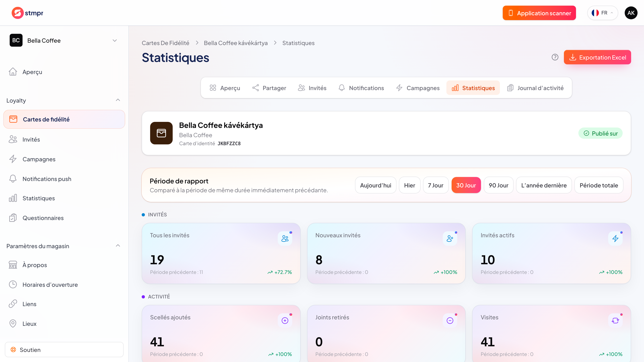Click the À propos store icon

(13, 265)
